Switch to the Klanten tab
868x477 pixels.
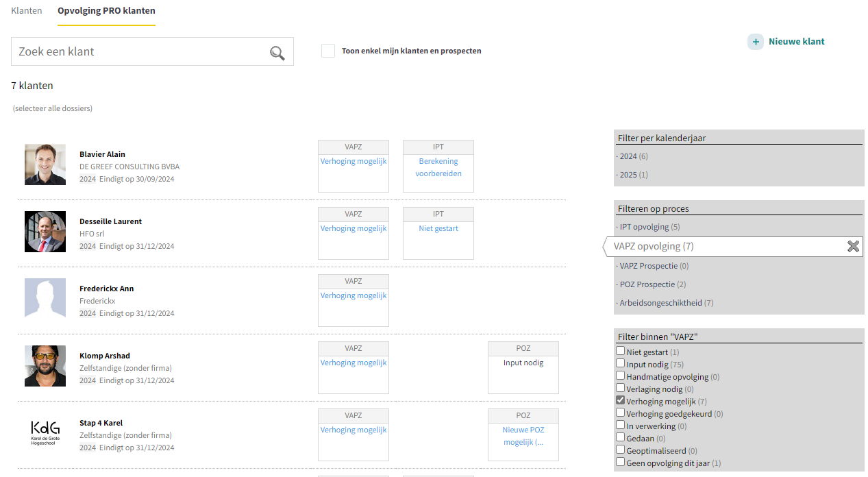click(x=27, y=11)
